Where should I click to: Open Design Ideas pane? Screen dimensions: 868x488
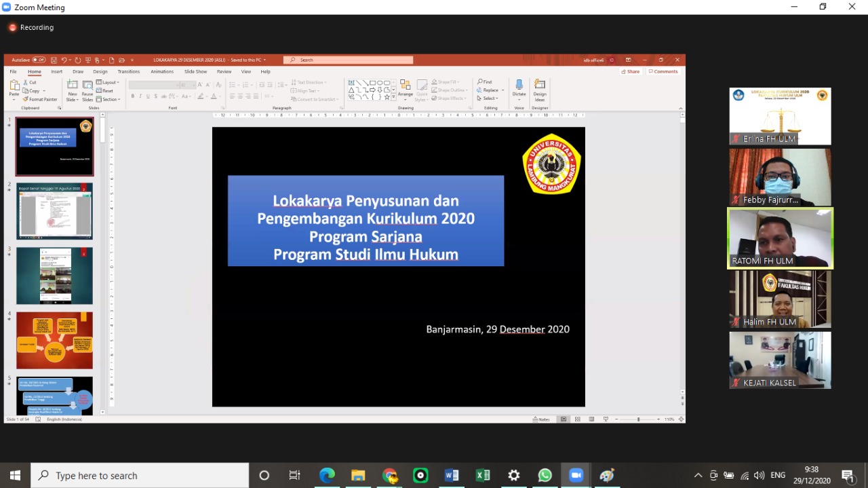[540, 90]
